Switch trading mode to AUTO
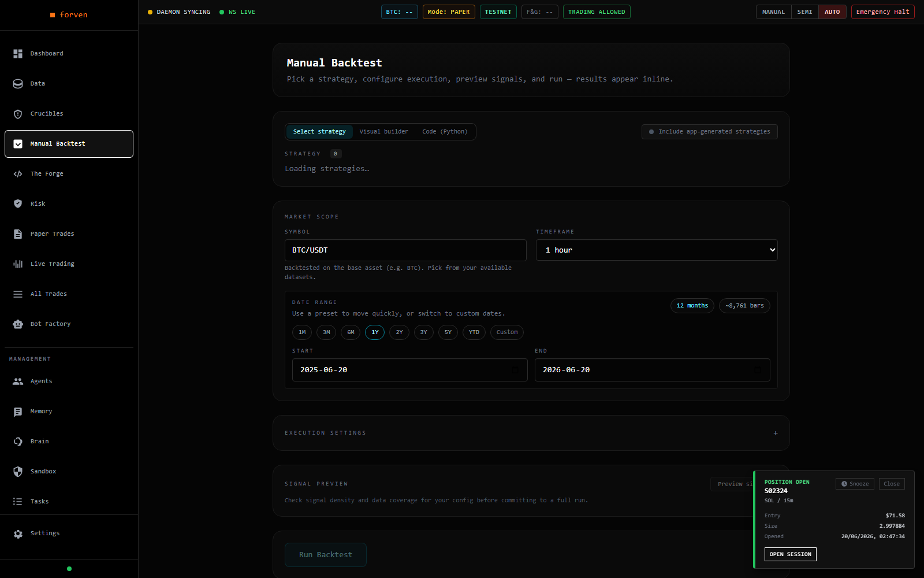The image size is (924, 578). [x=832, y=12]
